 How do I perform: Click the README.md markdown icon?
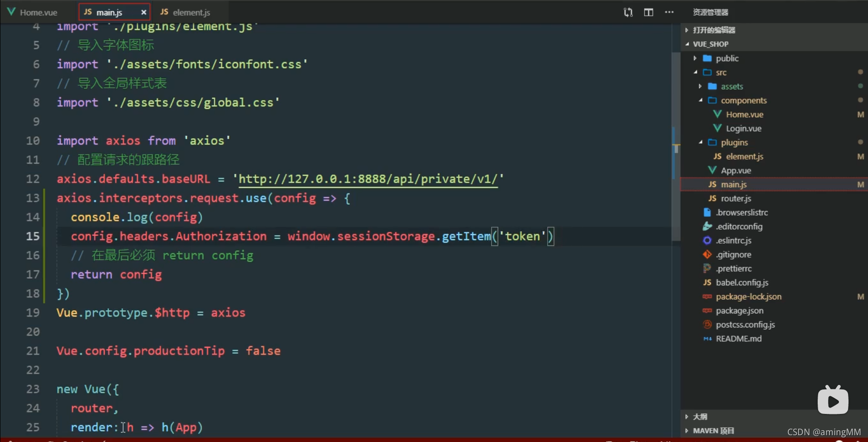pyautogui.click(x=707, y=339)
